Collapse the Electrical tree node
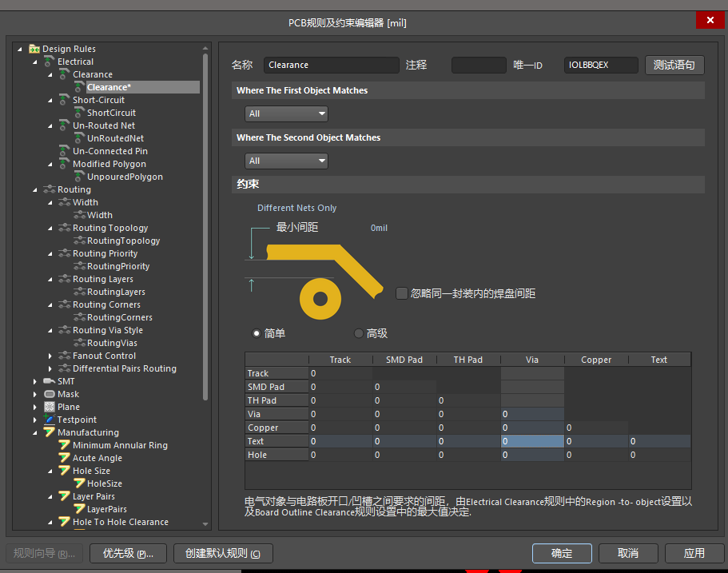This screenshot has width=728, height=573. 35,62
